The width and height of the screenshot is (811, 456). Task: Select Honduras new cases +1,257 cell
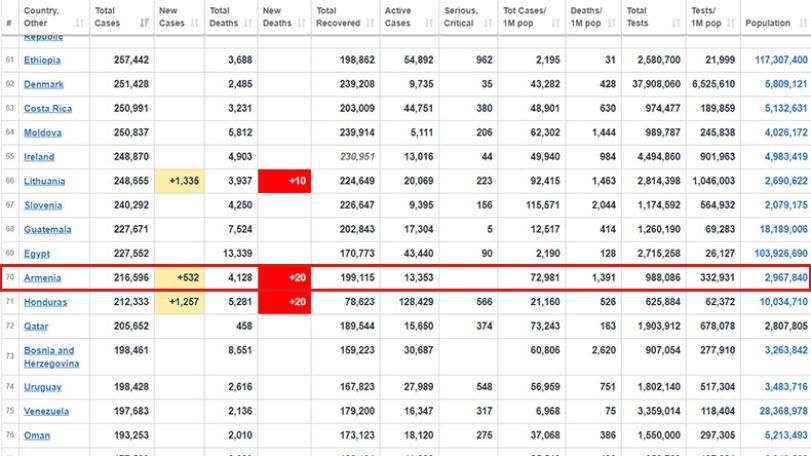pos(179,302)
